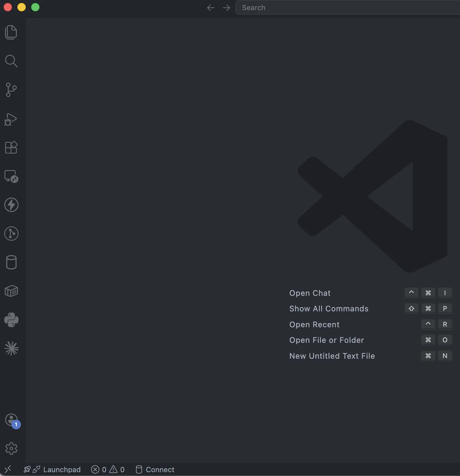Open the GitLens circled branch icon
Image resolution: width=460 pixels, height=476 pixels.
pos(11,233)
